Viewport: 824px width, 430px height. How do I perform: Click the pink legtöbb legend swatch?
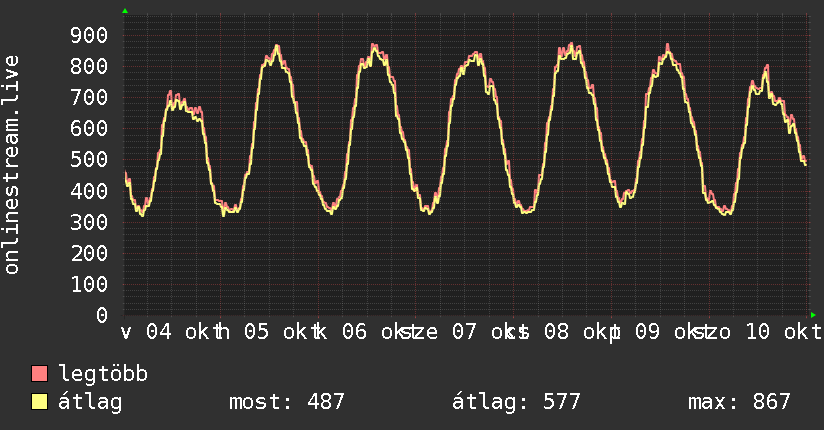(x=39, y=374)
